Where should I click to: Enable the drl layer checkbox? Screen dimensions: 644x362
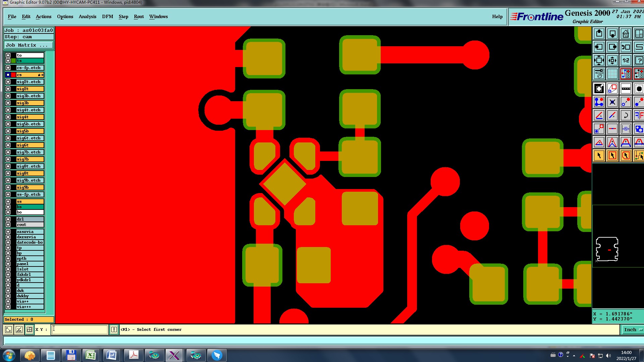[x=8, y=219]
